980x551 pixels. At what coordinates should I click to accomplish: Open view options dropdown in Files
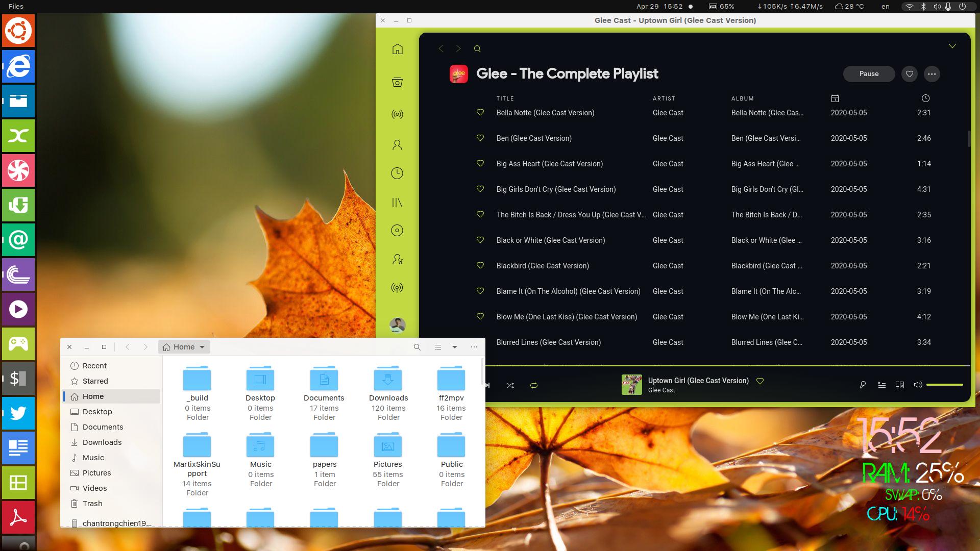click(454, 347)
